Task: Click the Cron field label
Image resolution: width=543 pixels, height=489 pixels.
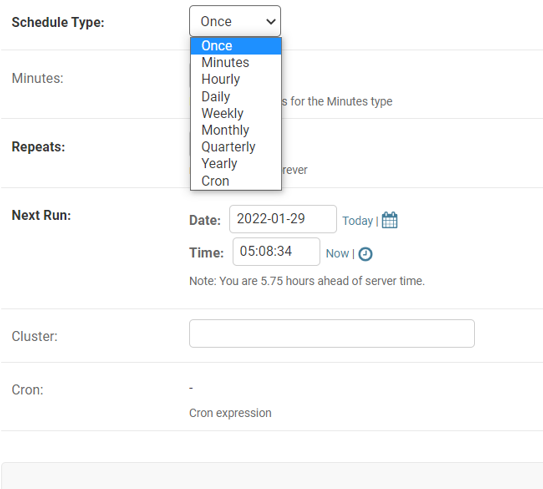Action: pos(27,390)
